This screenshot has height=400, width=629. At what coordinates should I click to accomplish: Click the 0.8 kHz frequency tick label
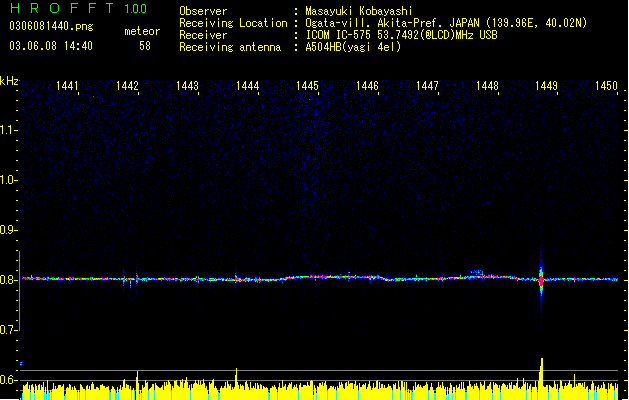tap(8, 280)
